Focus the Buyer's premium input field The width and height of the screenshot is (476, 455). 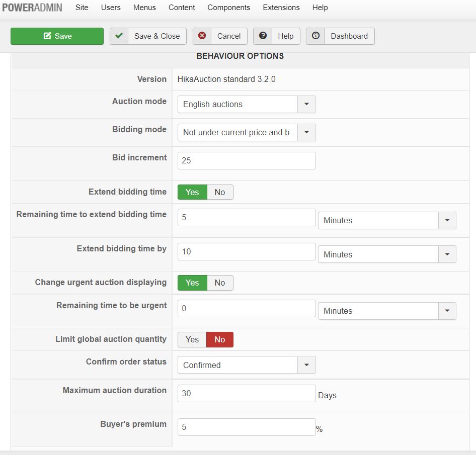(x=247, y=427)
